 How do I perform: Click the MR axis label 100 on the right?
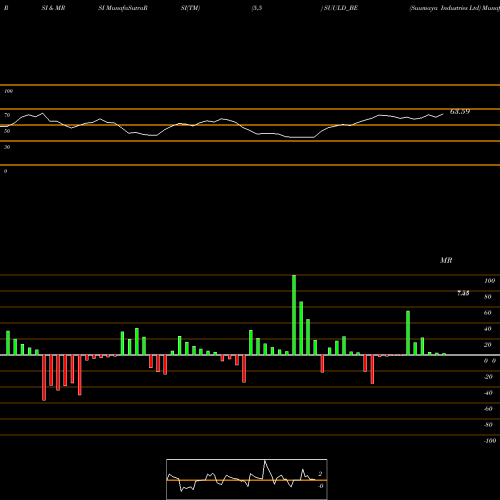point(489,281)
